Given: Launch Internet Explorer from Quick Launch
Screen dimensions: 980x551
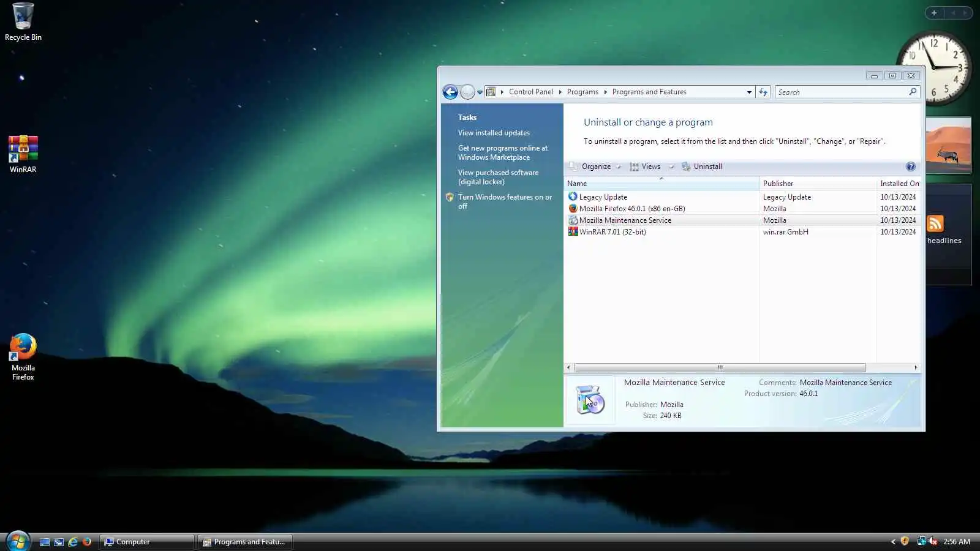Looking at the screenshot, I should pos(73,542).
